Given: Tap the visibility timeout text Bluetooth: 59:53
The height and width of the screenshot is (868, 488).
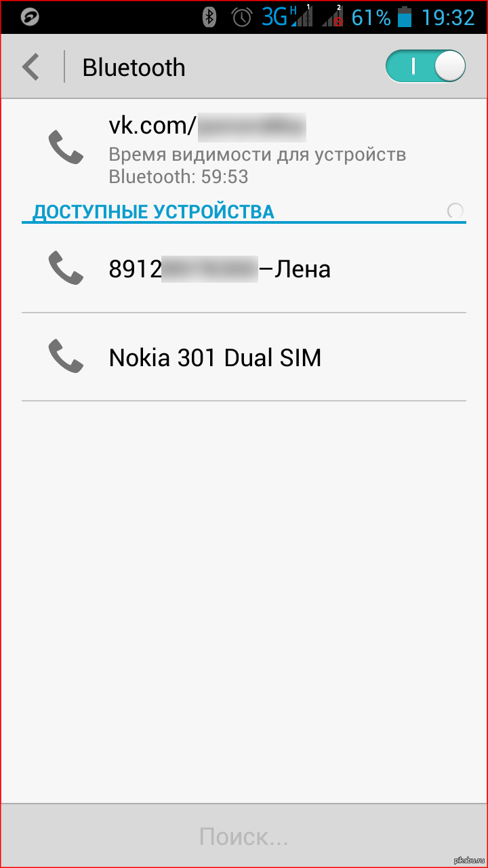Looking at the screenshot, I should (178, 177).
